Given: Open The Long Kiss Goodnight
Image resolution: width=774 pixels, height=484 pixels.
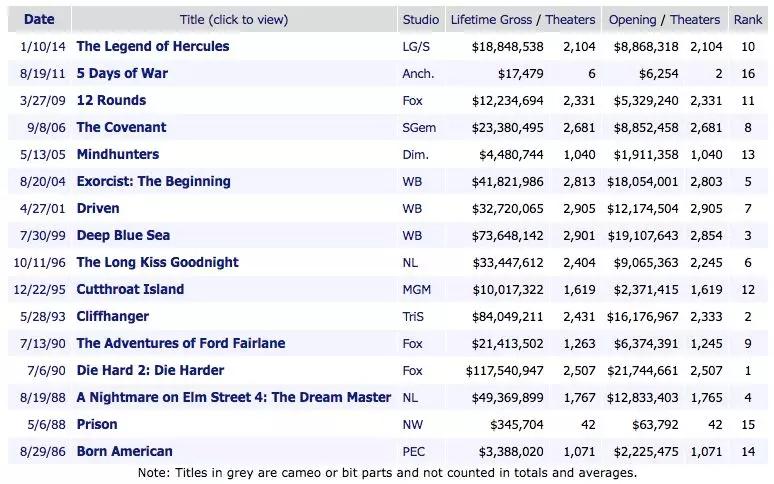Looking at the screenshot, I should pyautogui.click(x=157, y=262).
